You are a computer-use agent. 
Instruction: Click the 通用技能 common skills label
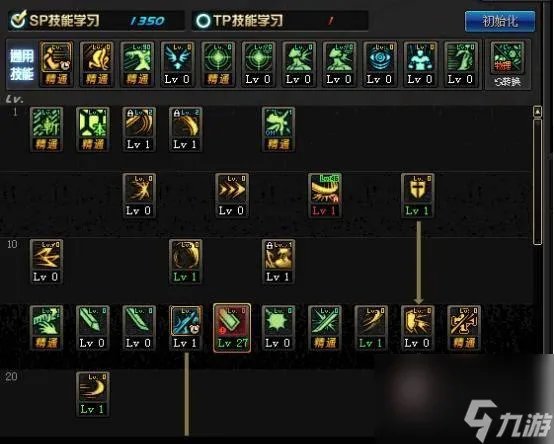tap(22, 65)
